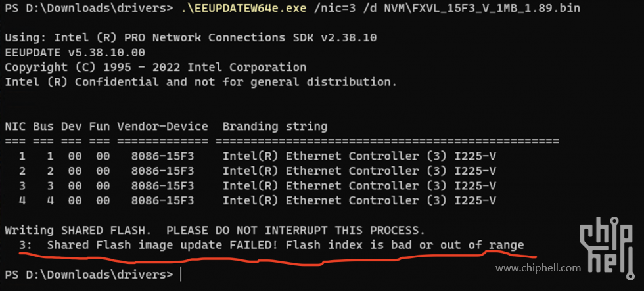644x291 pixels.
Task: Click the NIC column header
Action: click(x=15, y=126)
